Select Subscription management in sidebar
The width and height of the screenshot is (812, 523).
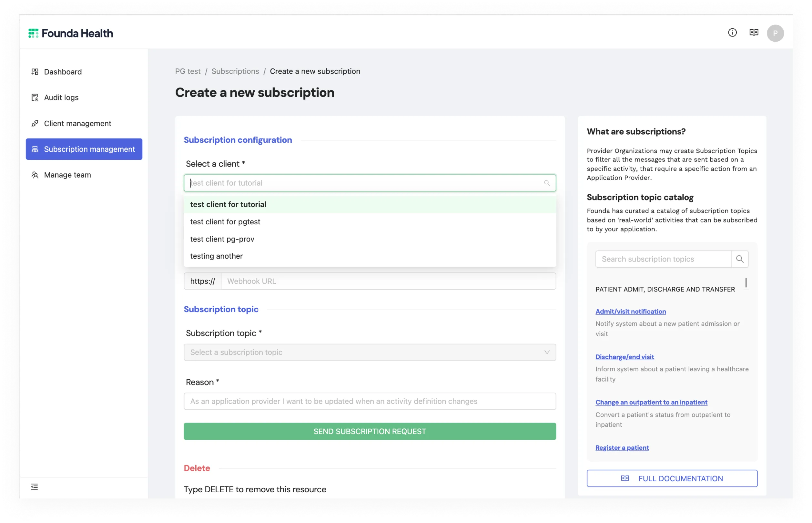[x=84, y=149]
